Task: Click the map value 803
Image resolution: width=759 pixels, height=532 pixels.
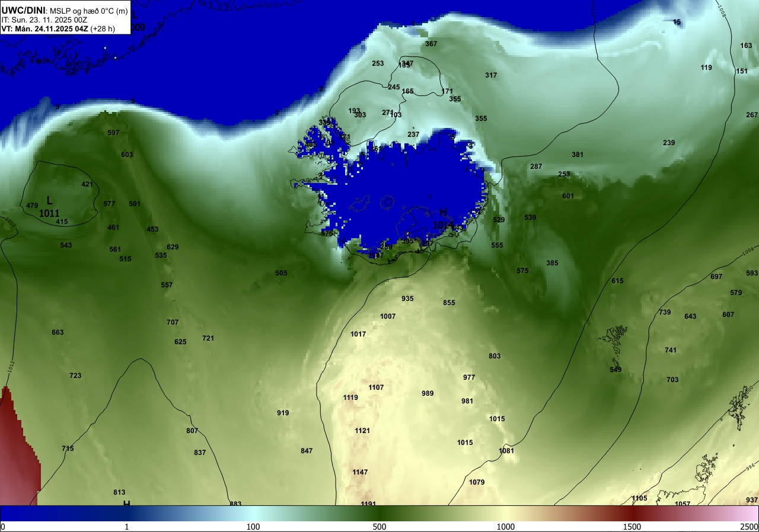Action: tap(495, 356)
